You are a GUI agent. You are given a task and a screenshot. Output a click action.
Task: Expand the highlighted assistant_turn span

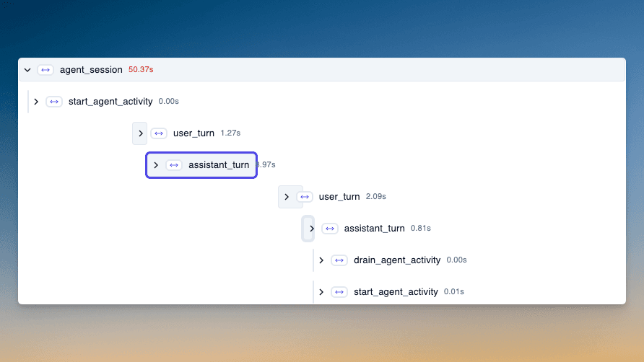point(156,165)
